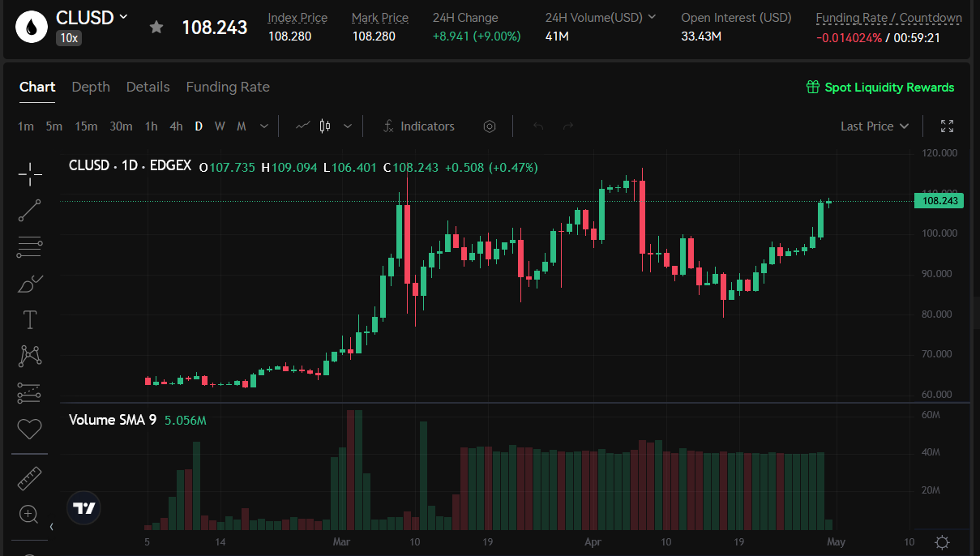Click the 10x leverage badge
The width and height of the screenshot is (980, 556).
(67, 37)
